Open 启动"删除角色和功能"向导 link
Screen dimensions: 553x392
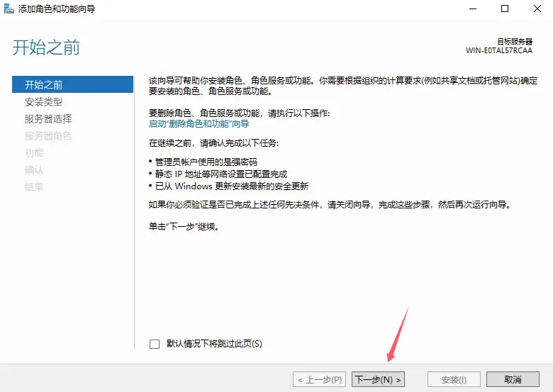[199, 124]
